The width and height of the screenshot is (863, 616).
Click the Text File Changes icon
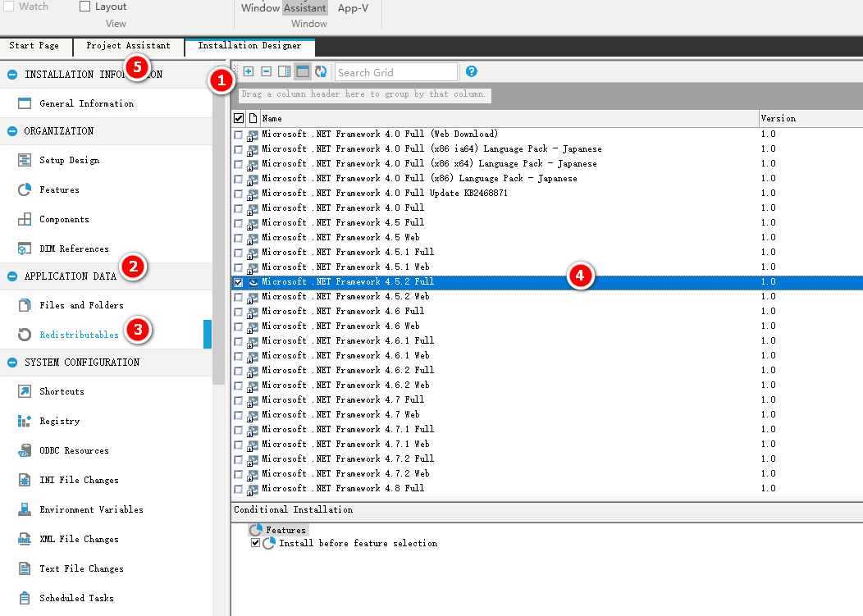(x=25, y=568)
